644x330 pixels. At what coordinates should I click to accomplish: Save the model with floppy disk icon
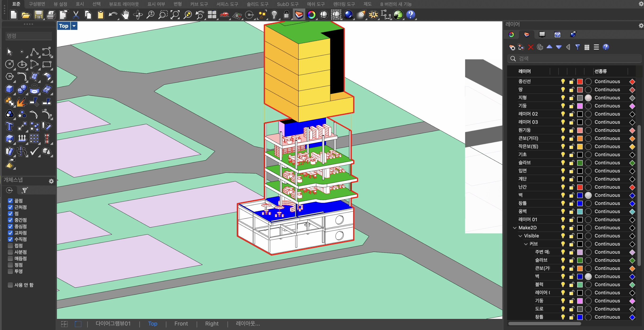pos(39,15)
